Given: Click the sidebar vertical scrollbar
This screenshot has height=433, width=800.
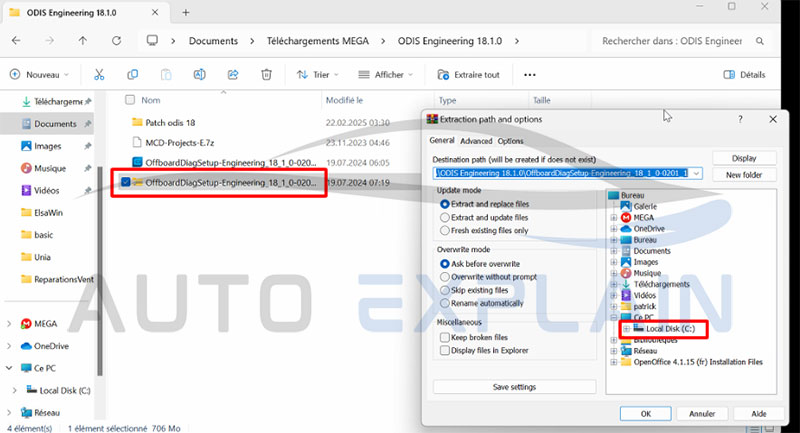Looking at the screenshot, I should pos(99,270).
